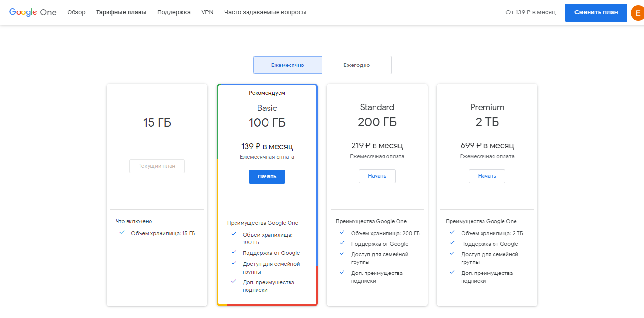
Task: Click Начать on the Premium plan
Action: coord(487,176)
